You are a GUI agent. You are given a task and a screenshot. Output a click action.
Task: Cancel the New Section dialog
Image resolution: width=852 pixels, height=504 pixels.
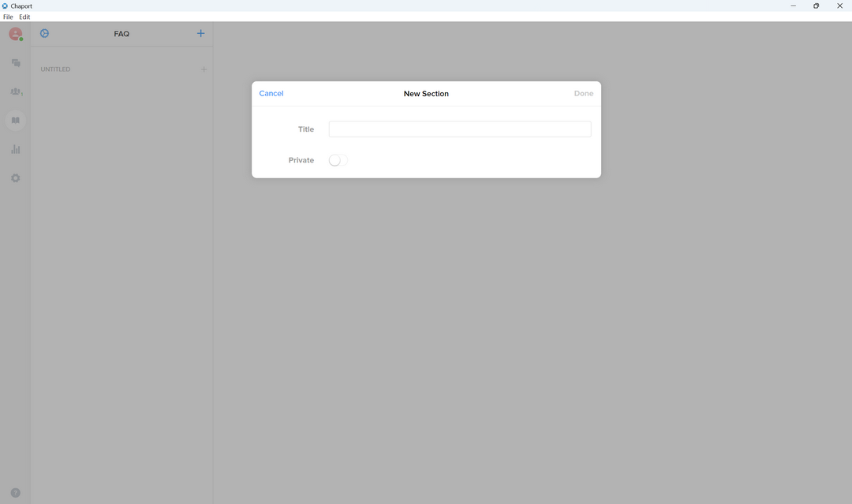[271, 93]
